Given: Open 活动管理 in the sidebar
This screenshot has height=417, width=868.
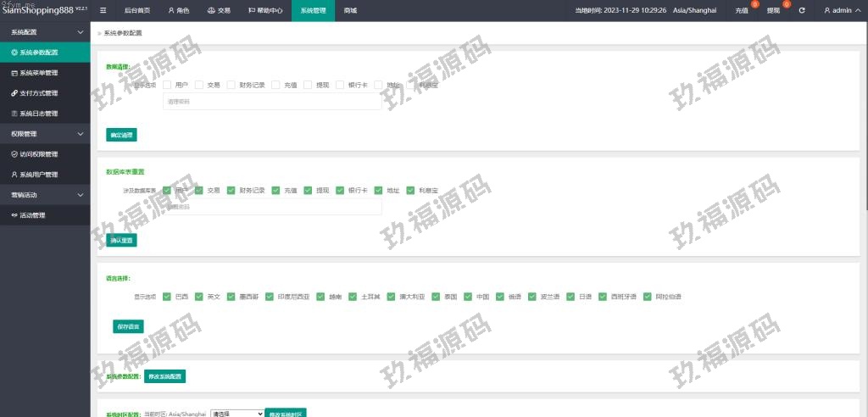Looking at the screenshot, I should pyautogui.click(x=32, y=215).
